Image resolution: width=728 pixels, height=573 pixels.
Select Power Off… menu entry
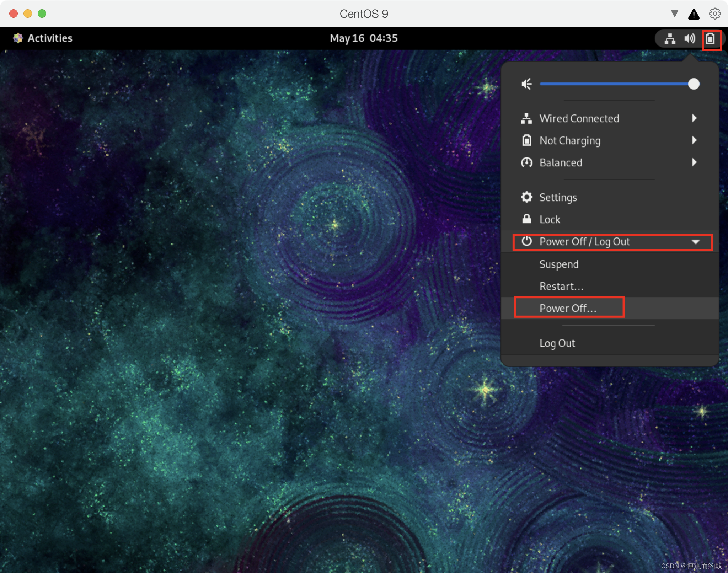click(x=568, y=308)
